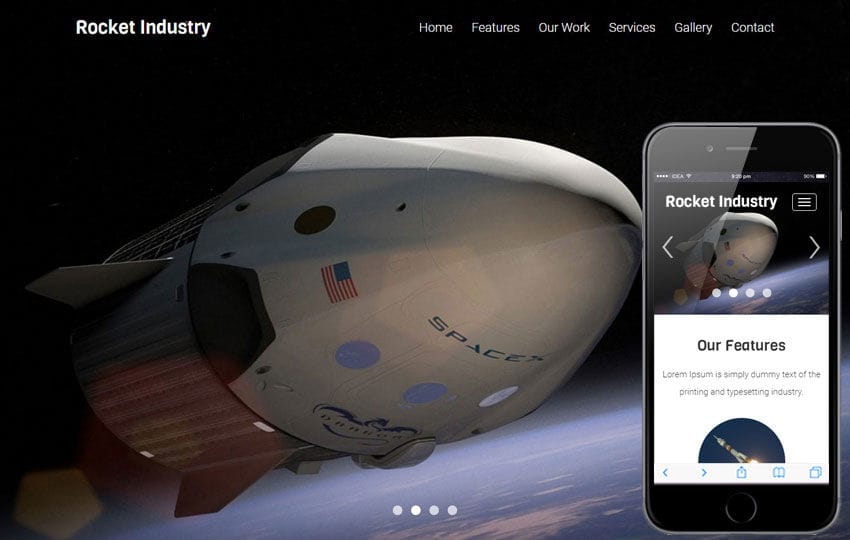
Task: Select the third slide dot on main carousel
Action: tap(434, 510)
